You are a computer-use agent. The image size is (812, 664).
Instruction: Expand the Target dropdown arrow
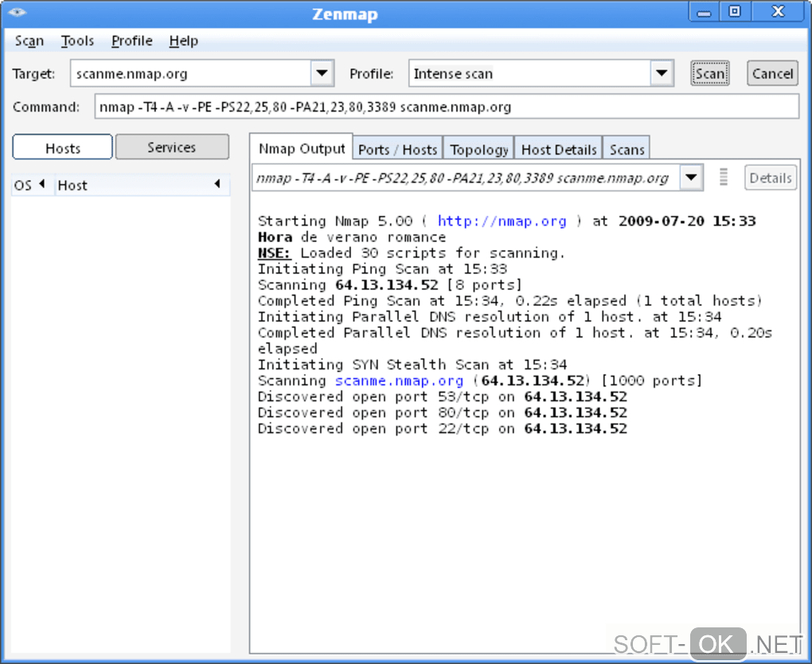click(322, 73)
